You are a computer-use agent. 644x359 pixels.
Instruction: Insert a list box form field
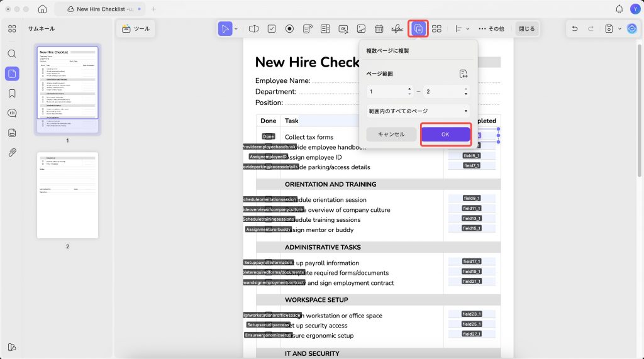tap(325, 29)
